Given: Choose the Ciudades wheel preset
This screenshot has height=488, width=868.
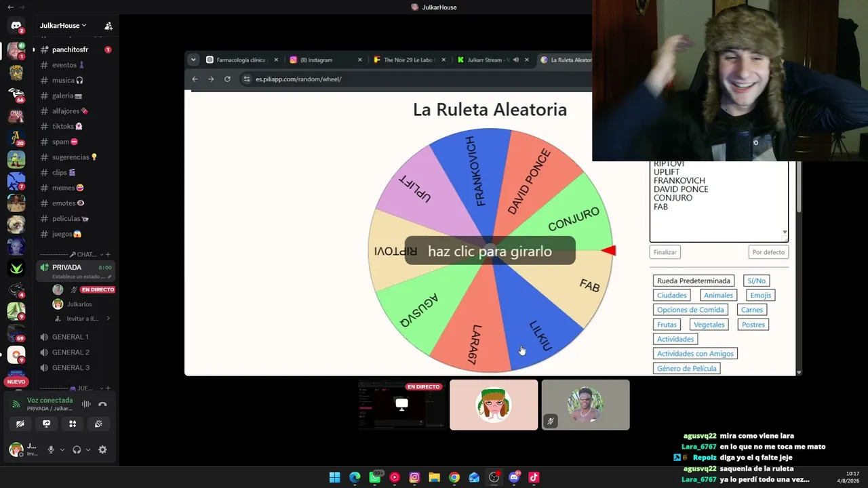Looking at the screenshot, I should click(672, 296).
